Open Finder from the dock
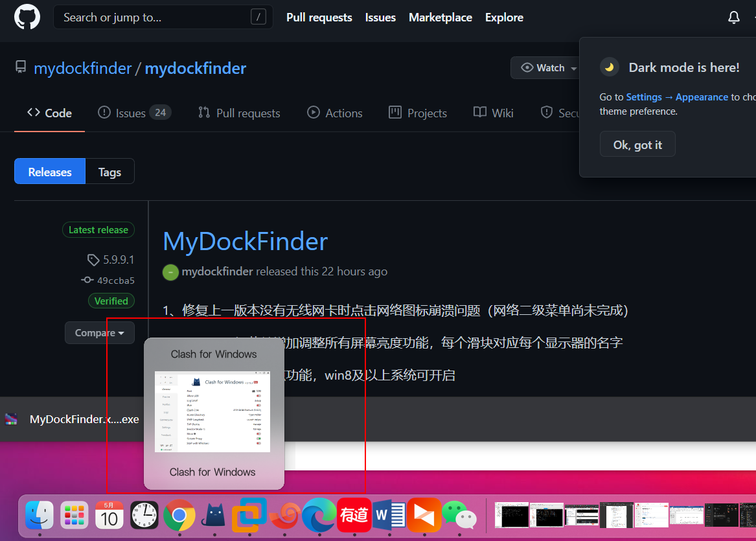The image size is (756, 541). click(39, 515)
